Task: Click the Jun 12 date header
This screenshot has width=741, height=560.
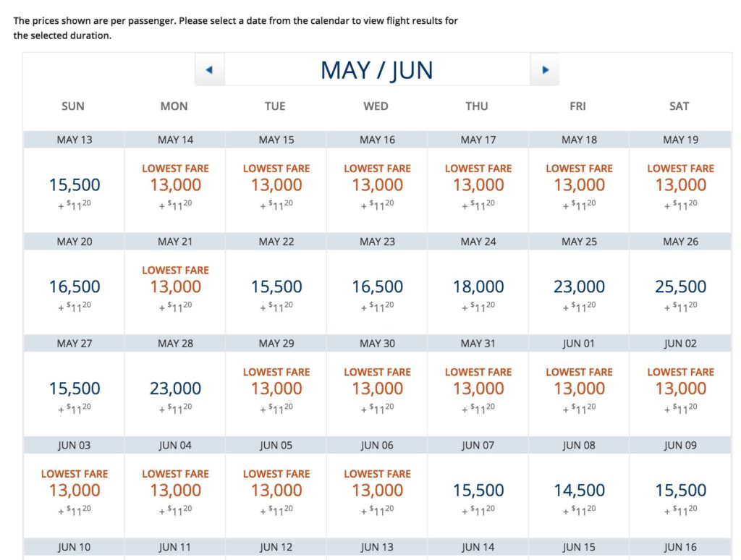Action: tap(276, 548)
